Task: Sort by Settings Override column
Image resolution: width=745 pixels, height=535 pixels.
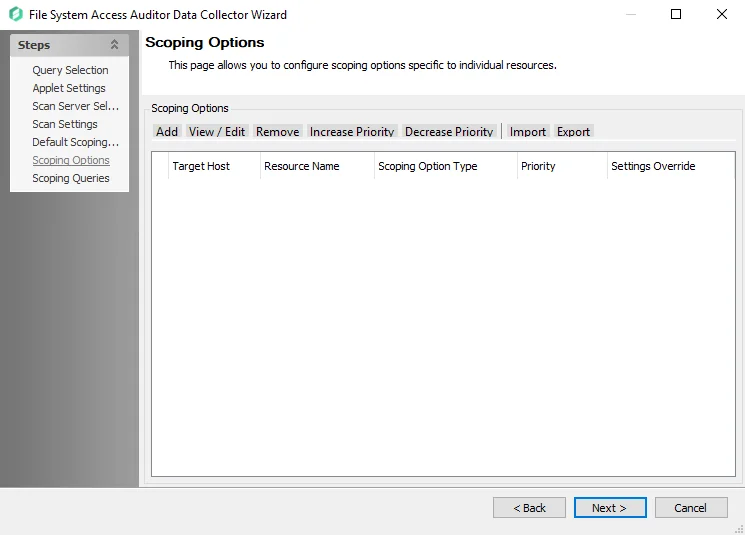Action: 671,166
